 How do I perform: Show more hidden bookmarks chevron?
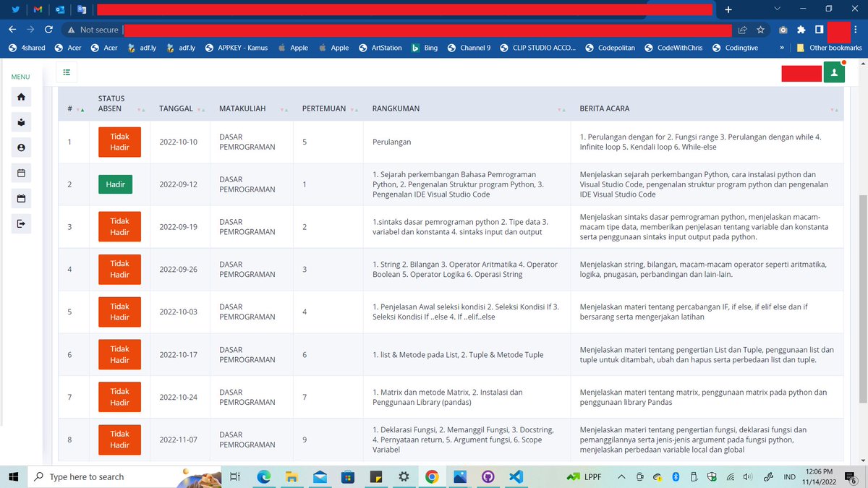(782, 48)
